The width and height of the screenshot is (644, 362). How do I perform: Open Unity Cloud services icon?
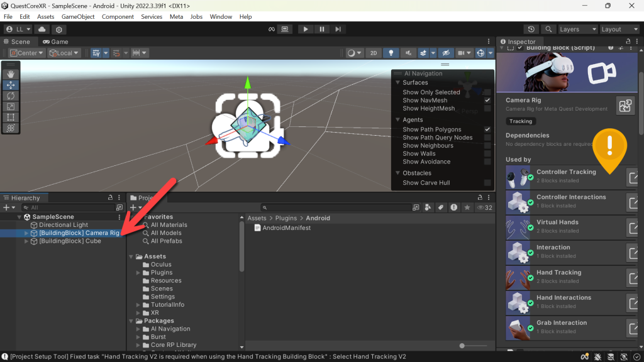pyautogui.click(x=42, y=29)
